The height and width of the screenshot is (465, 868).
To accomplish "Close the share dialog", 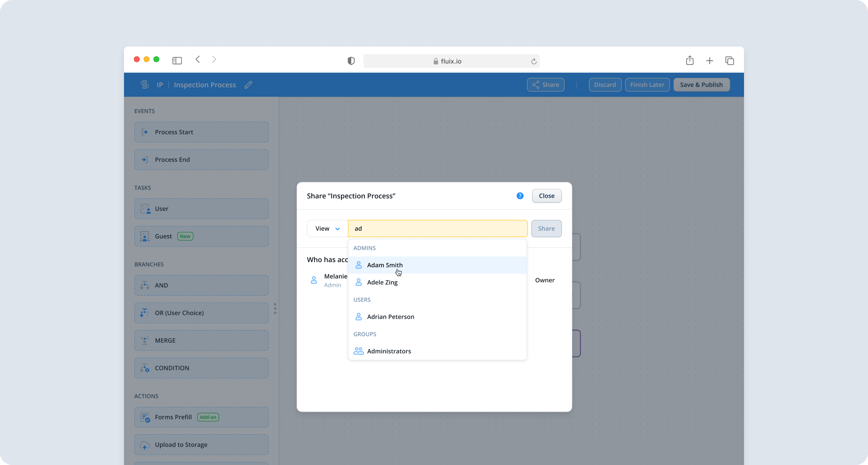I will pyautogui.click(x=546, y=196).
